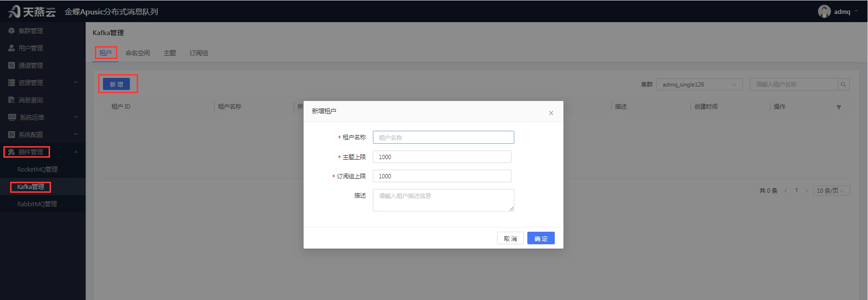Click the filter icon in 操作 column
The image size is (868, 300).
pos(839,107)
